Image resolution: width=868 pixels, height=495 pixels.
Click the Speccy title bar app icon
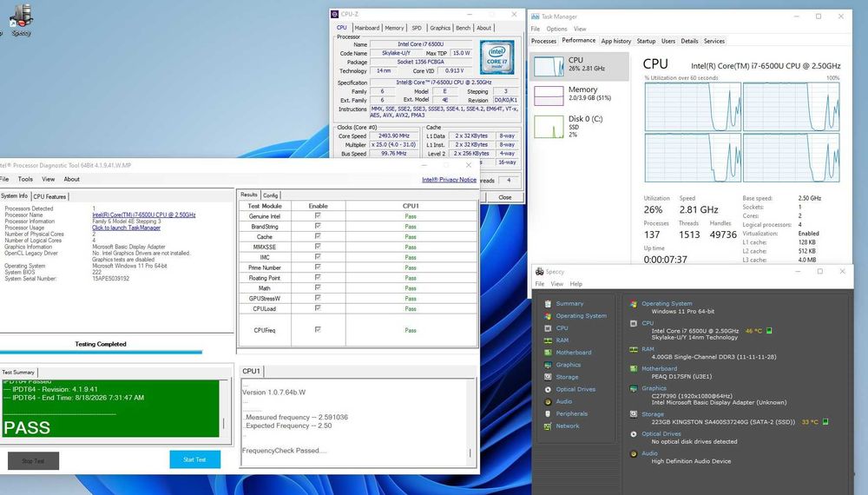pos(539,271)
